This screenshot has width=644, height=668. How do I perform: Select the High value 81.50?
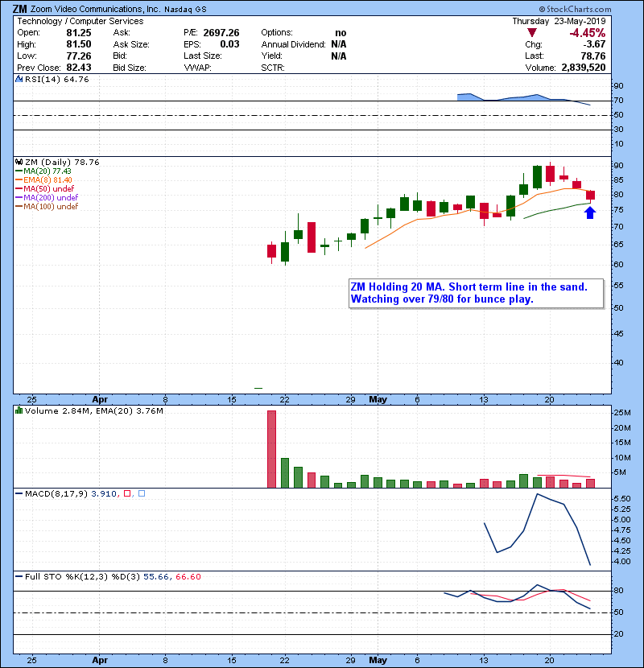pos(79,44)
